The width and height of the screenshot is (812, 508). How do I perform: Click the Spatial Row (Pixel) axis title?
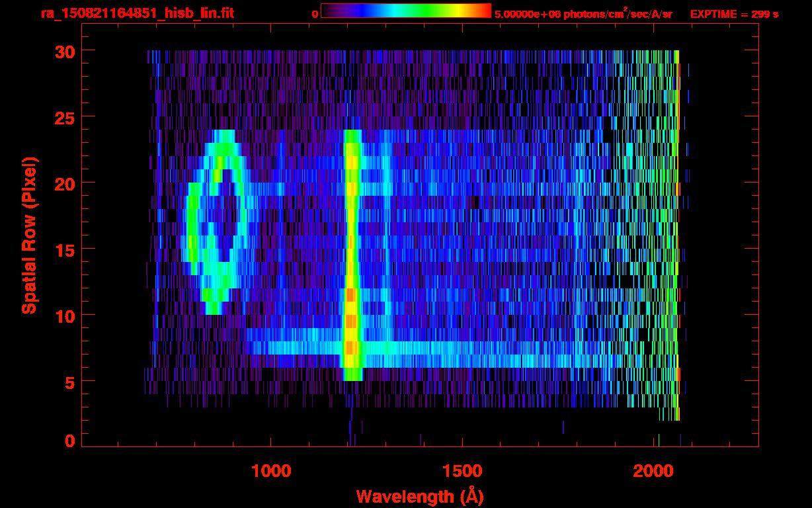pyautogui.click(x=29, y=235)
